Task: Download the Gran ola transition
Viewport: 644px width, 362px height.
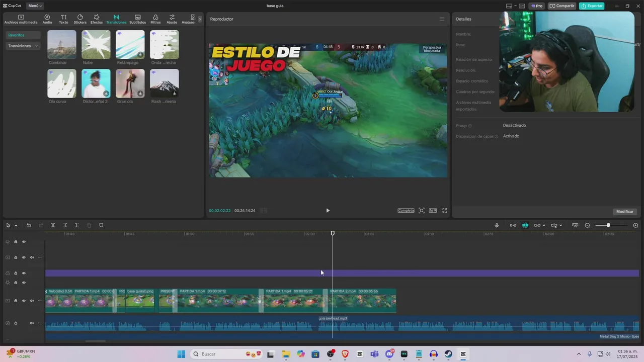Action: [x=140, y=94]
